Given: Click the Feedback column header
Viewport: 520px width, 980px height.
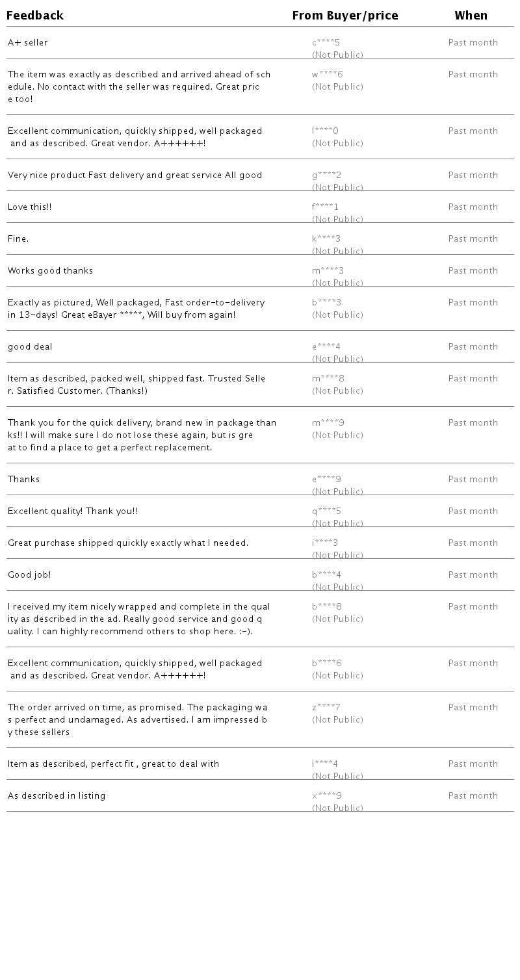Looking at the screenshot, I should [x=35, y=16].
